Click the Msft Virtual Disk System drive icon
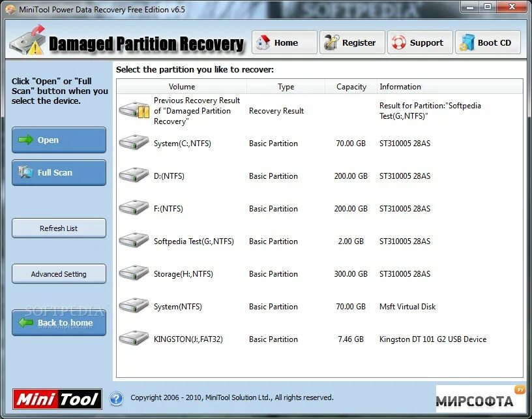Screen dimensions: 532x419 point(134,305)
